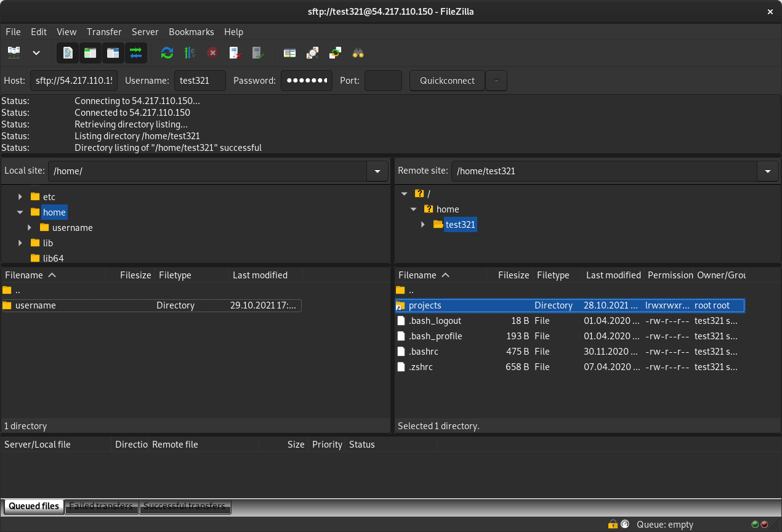Image resolution: width=782 pixels, height=532 pixels.
Task: Refresh the file and folder lists
Action: pos(167,53)
